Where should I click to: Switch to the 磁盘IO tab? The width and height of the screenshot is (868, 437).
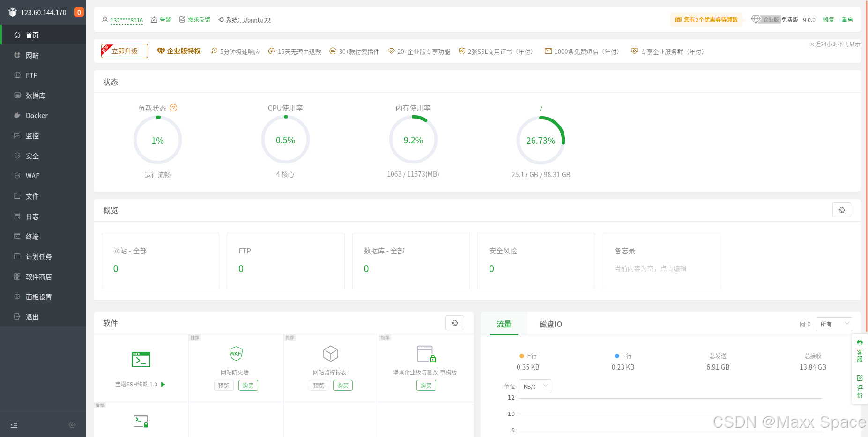coord(551,324)
